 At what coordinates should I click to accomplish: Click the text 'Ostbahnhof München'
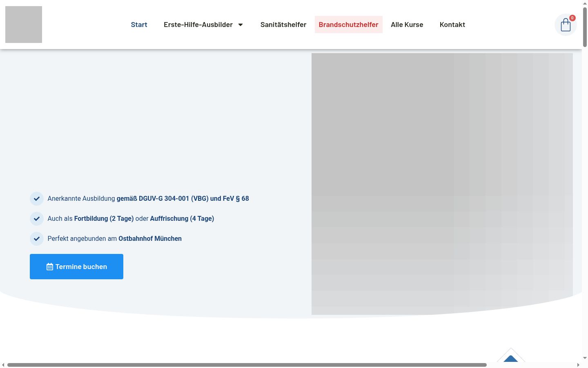150,239
